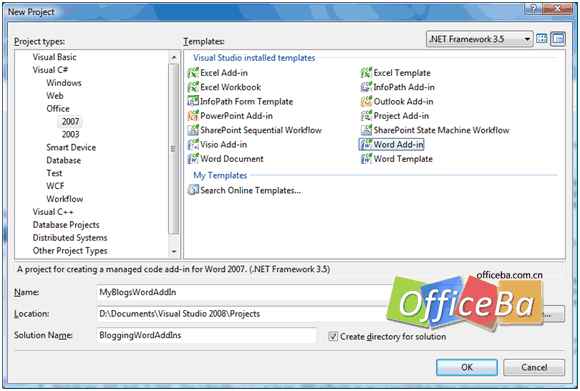Click the project types scrollbar thumb
The width and height of the screenshot is (580, 391).
coord(173,149)
